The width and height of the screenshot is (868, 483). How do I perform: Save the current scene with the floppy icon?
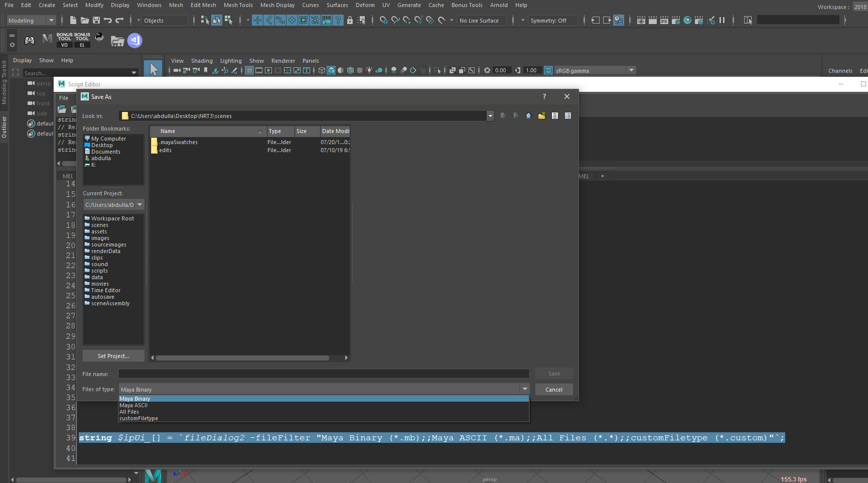click(95, 21)
